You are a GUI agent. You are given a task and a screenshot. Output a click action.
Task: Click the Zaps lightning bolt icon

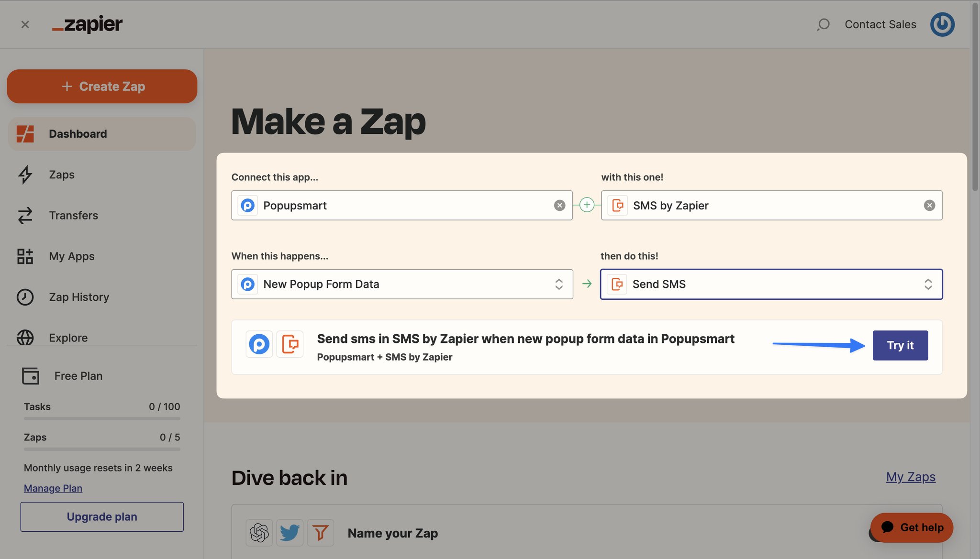click(25, 175)
